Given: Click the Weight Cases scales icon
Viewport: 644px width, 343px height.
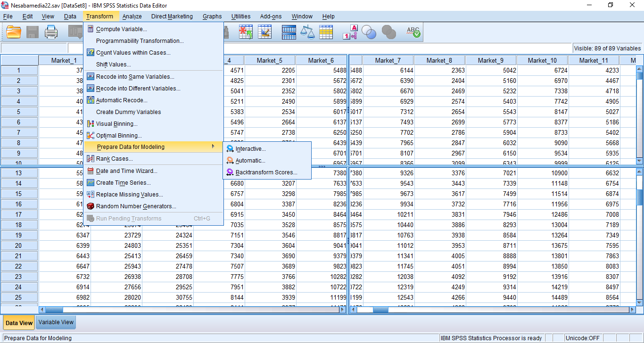Looking at the screenshot, I should [x=307, y=32].
